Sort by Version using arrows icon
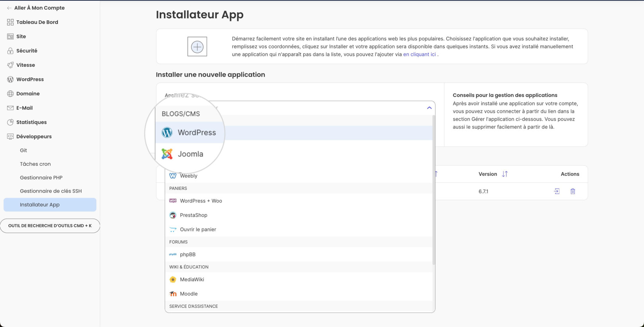This screenshot has width=644, height=327. 505,174
